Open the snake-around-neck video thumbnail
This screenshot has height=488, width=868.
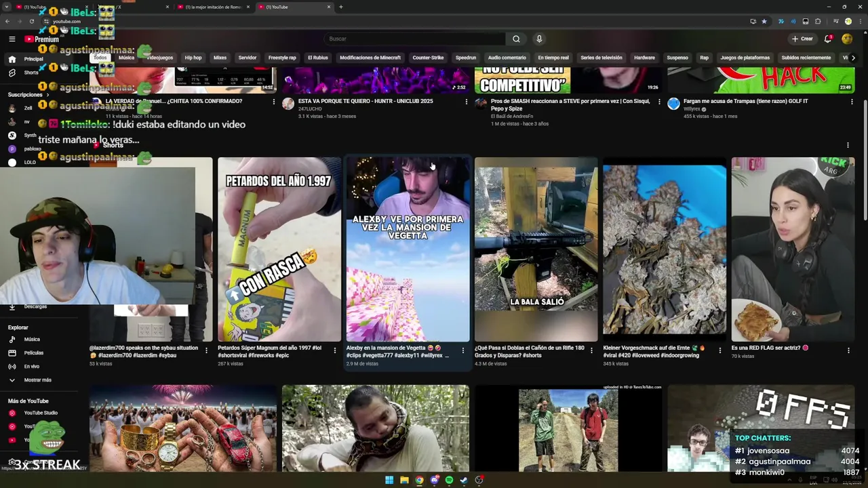coord(375,428)
